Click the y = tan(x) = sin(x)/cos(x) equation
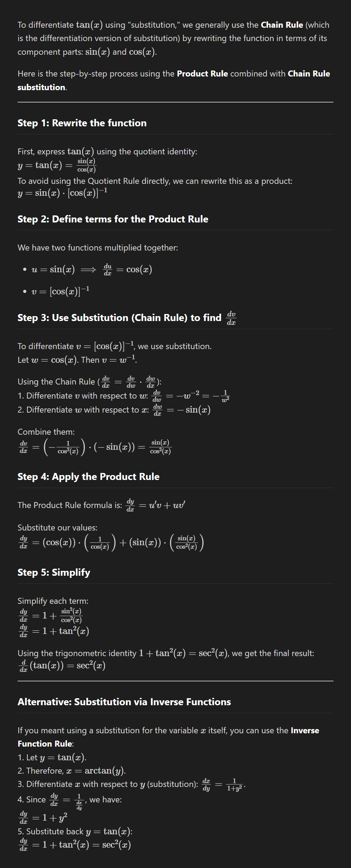 [x=57, y=165]
